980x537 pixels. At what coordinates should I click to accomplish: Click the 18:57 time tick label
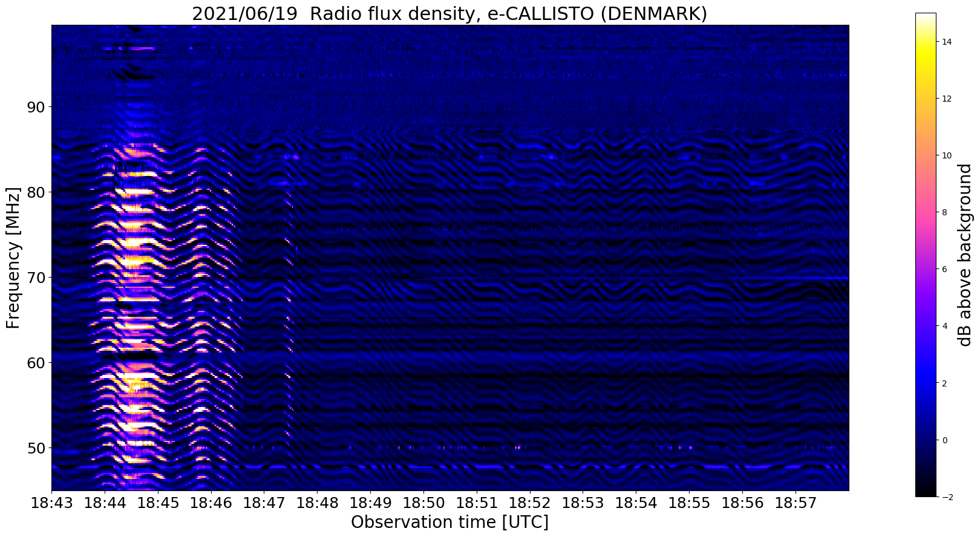click(x=795, y=503)
